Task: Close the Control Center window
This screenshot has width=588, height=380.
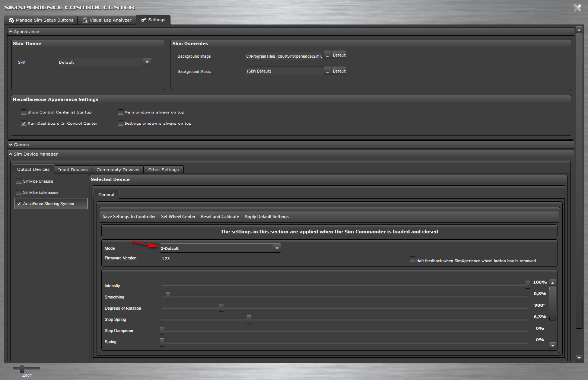Action: (577, 8)
